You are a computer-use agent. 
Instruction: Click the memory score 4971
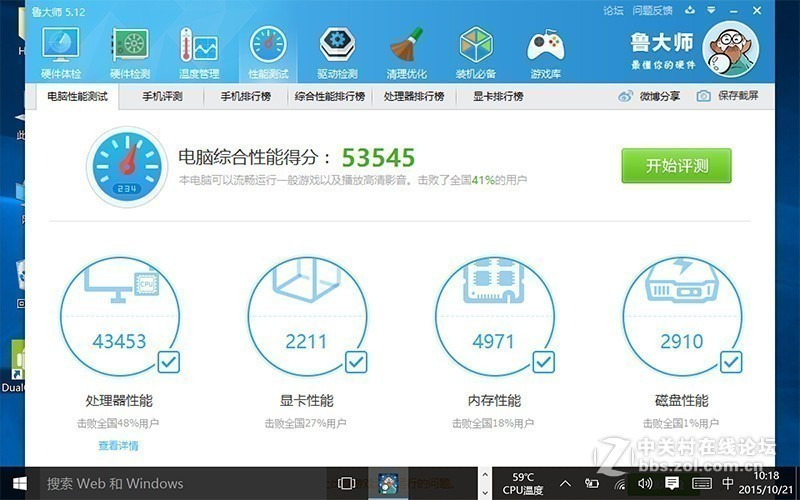pyautogui.click(x=493, y=341)
